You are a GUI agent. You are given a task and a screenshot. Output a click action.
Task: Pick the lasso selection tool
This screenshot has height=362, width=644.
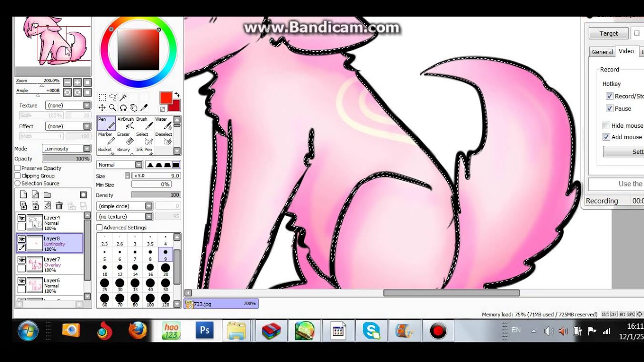[113, 98]
